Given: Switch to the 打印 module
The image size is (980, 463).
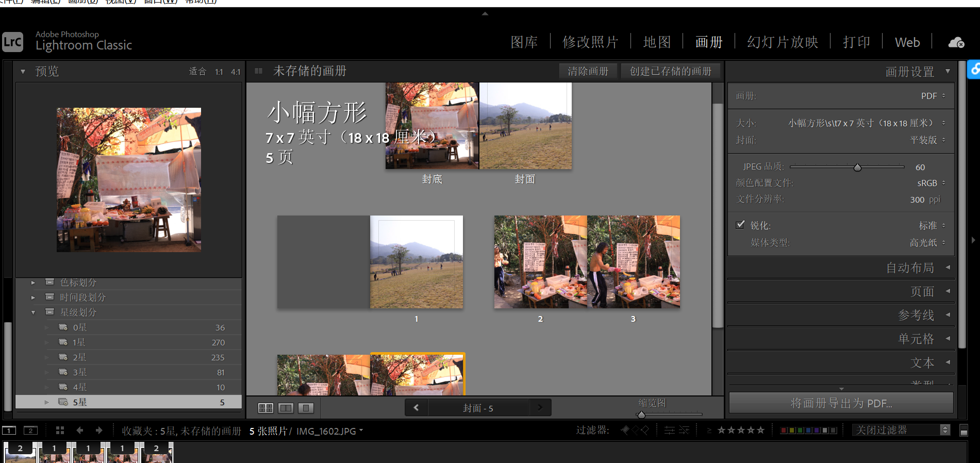Looking at the screenshot, I should [x=856, y=42].
